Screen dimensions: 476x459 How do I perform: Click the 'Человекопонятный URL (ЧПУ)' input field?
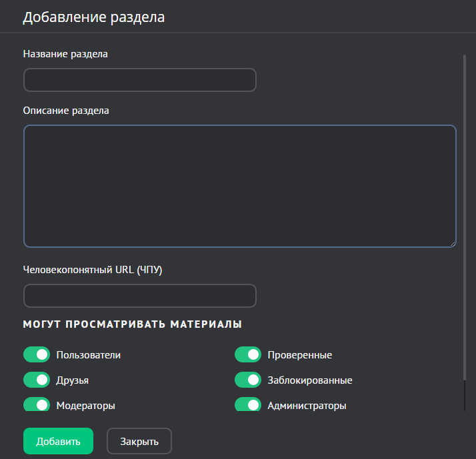coord(140,296)
